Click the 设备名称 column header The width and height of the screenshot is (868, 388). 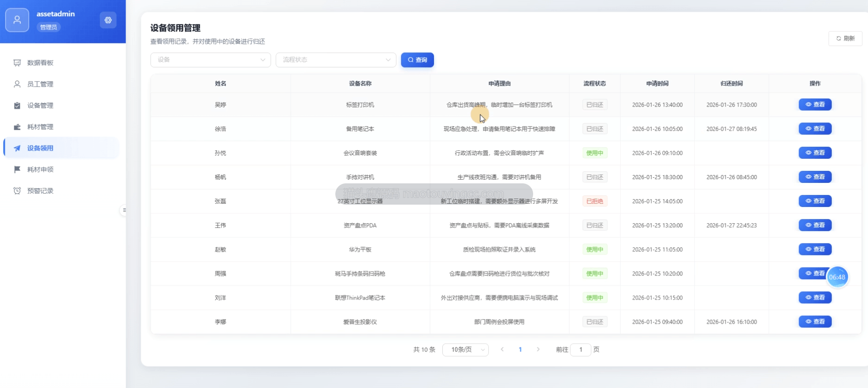click(360, 83)
